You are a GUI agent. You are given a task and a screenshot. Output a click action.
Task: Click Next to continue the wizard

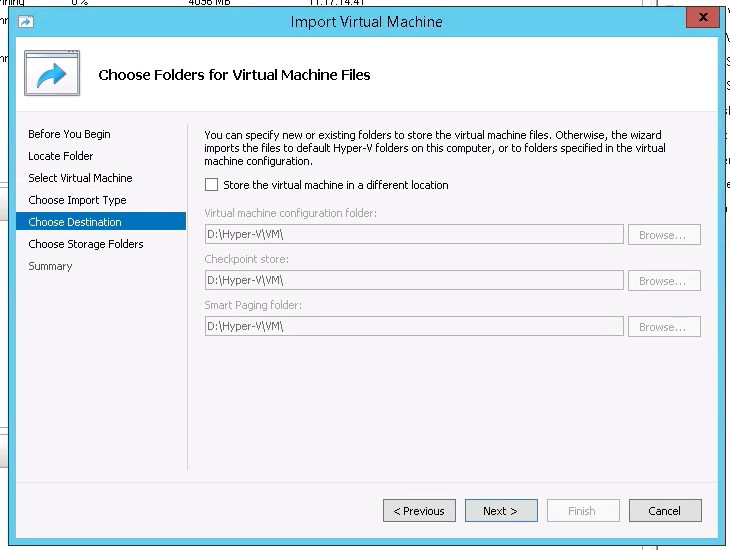(501, 511)
